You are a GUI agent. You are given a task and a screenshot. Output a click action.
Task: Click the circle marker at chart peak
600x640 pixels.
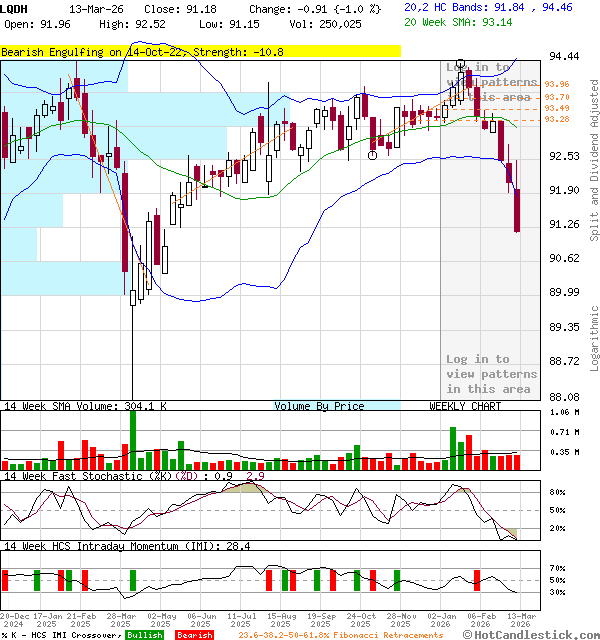(x=460, y=63)
